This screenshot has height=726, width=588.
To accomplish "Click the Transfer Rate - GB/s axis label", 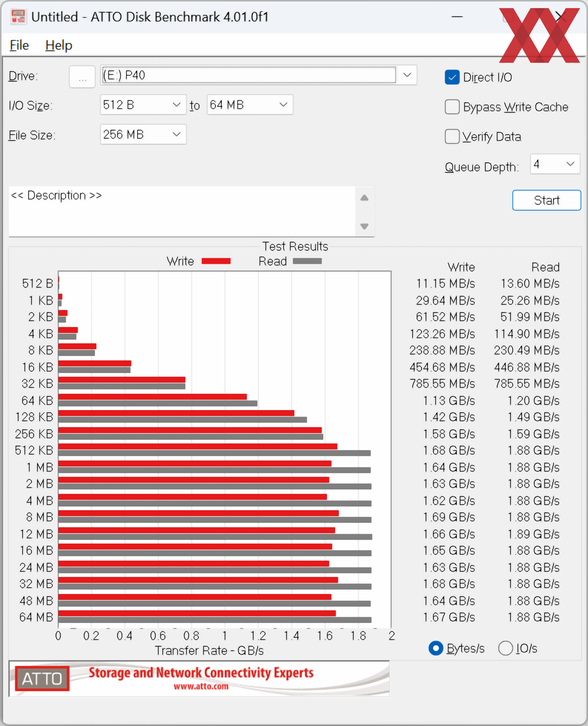I will point(209,650).
